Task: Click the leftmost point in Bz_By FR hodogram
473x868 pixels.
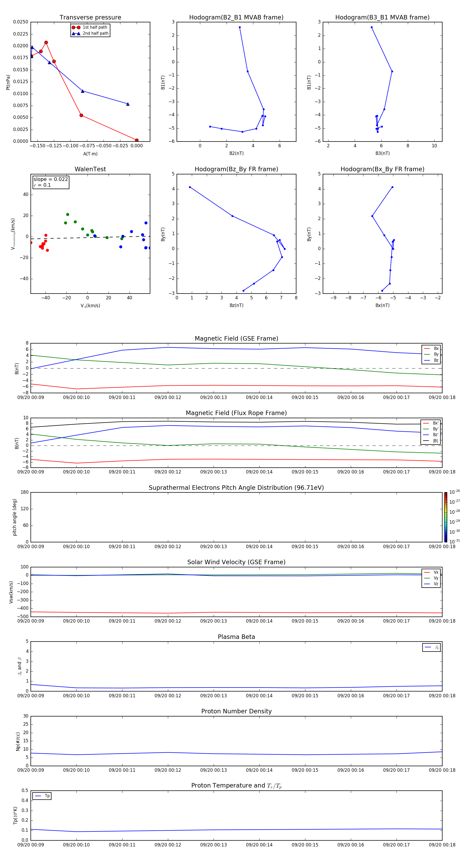Action: click(x=190, y=187)
